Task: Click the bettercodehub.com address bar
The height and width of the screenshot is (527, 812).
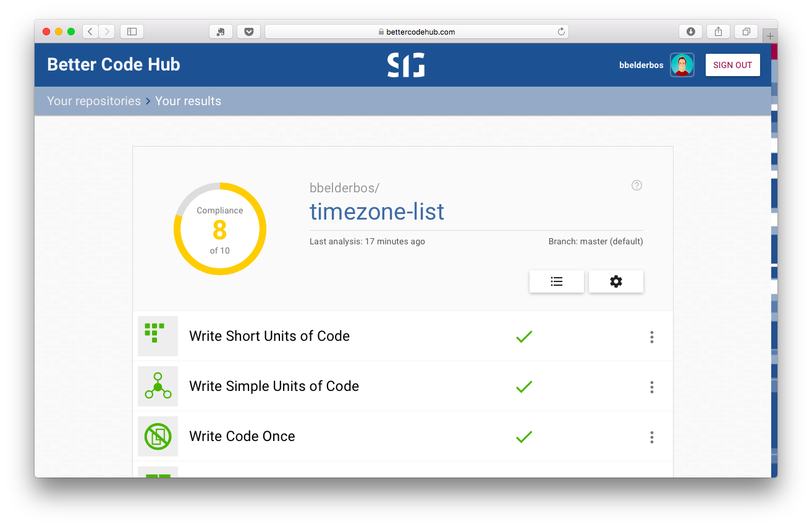Action: pos(417,32)
